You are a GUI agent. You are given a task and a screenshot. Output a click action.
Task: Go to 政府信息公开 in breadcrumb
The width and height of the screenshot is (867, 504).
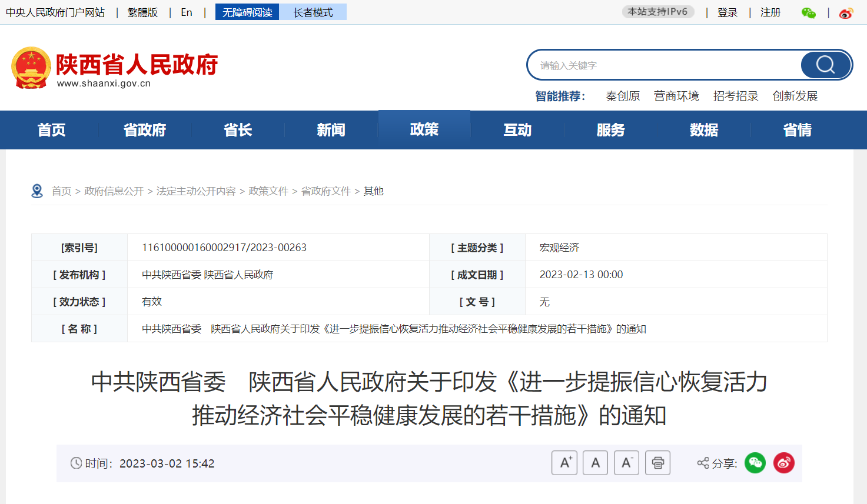[x=114, y=191]
